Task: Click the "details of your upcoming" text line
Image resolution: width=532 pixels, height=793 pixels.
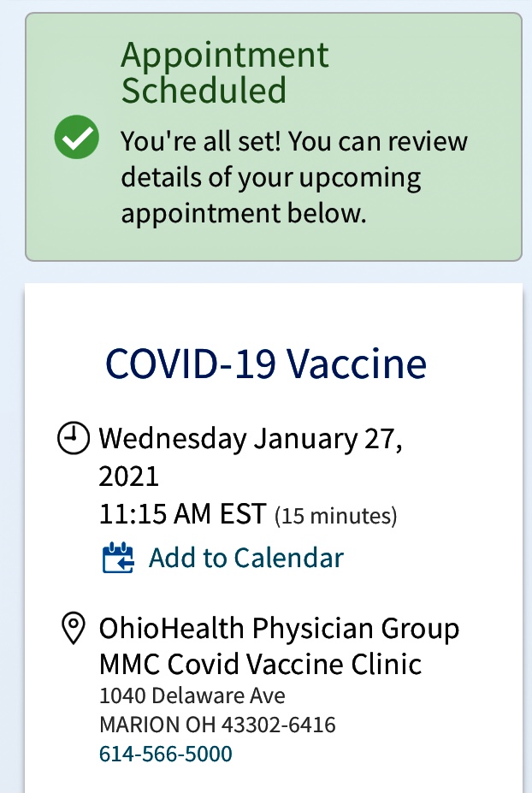Action: [x=270, y=177]
